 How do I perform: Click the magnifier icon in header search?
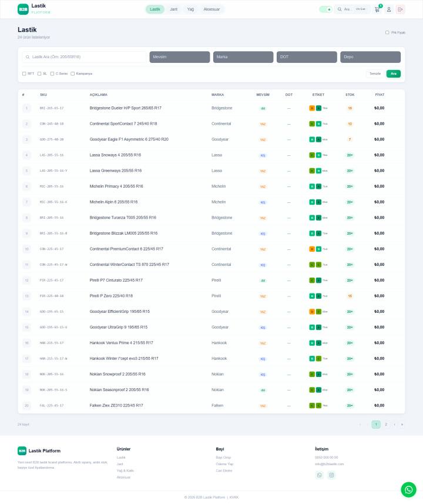(340, 9)
